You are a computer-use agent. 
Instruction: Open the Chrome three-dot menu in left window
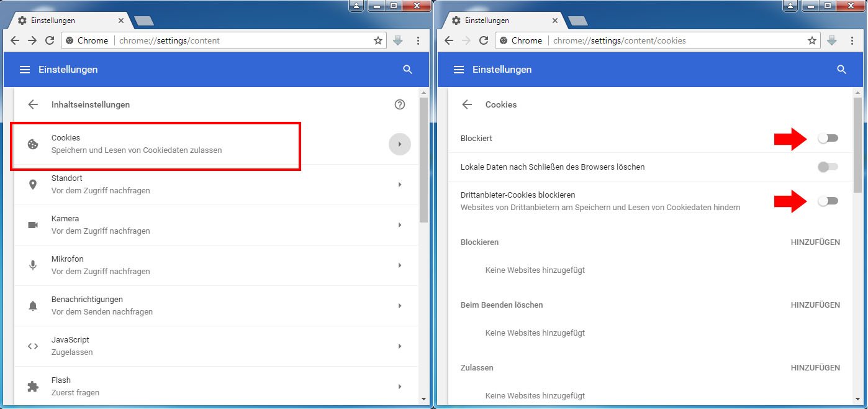(x=418, y=40)
